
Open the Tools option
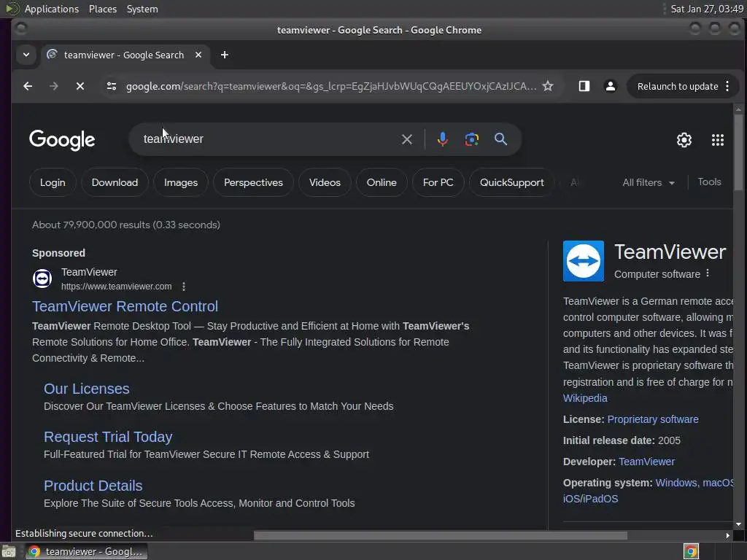point(709,182)
